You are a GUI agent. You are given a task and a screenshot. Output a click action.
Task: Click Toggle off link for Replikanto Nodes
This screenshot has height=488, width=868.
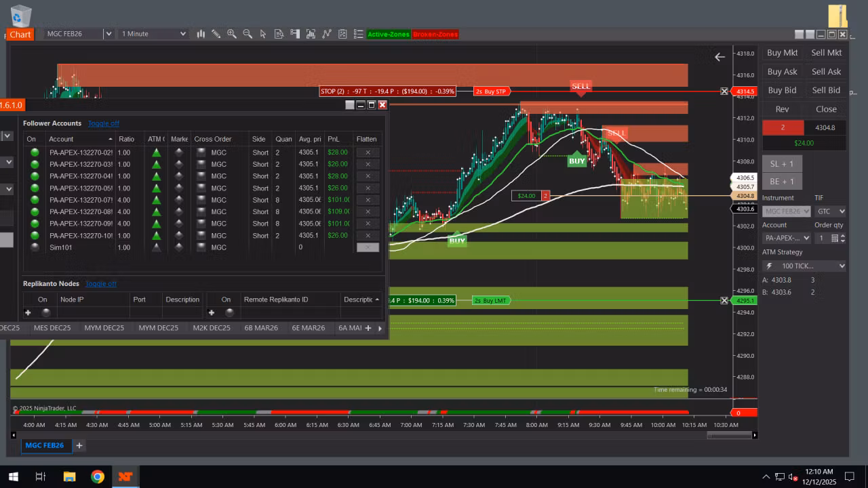coord(101,283)
